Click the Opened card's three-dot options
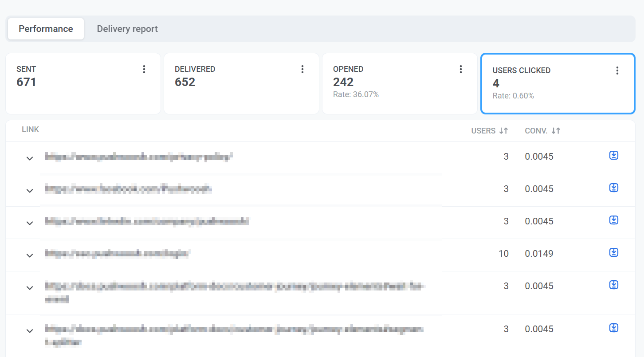Viewport: 644px width, 357px height. coord(460,69)
